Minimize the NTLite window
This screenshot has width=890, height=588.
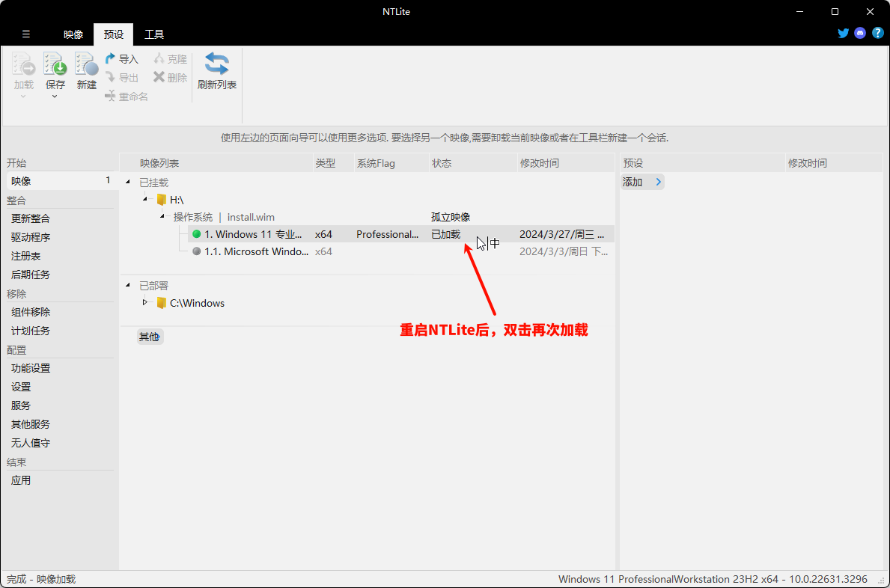point(799,11)
